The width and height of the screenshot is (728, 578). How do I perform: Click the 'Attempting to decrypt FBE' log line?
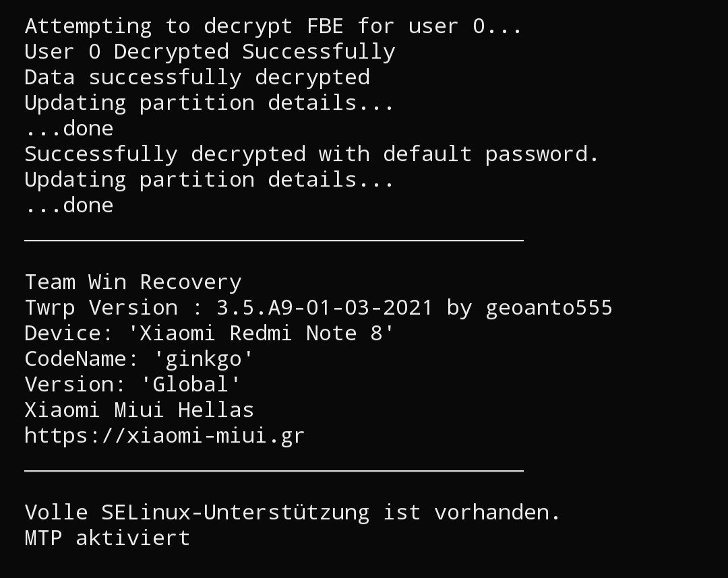point(274,26)
